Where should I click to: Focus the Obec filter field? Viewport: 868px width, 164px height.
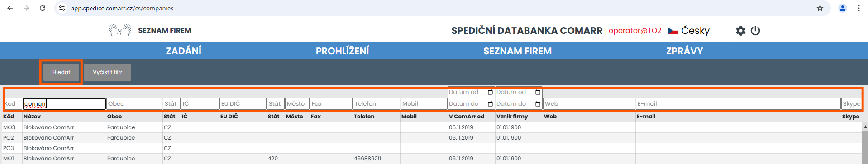click(x=134, y=104)
